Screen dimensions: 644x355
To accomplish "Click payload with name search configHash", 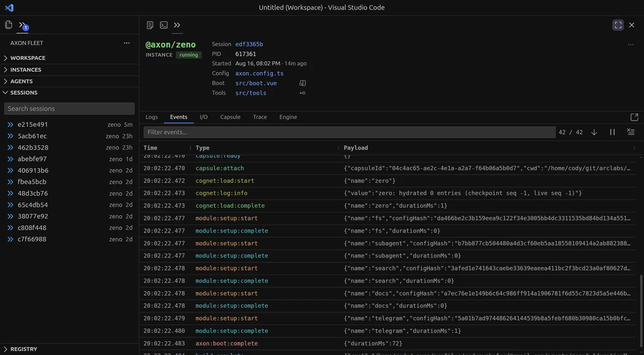I will pos(488,269).
